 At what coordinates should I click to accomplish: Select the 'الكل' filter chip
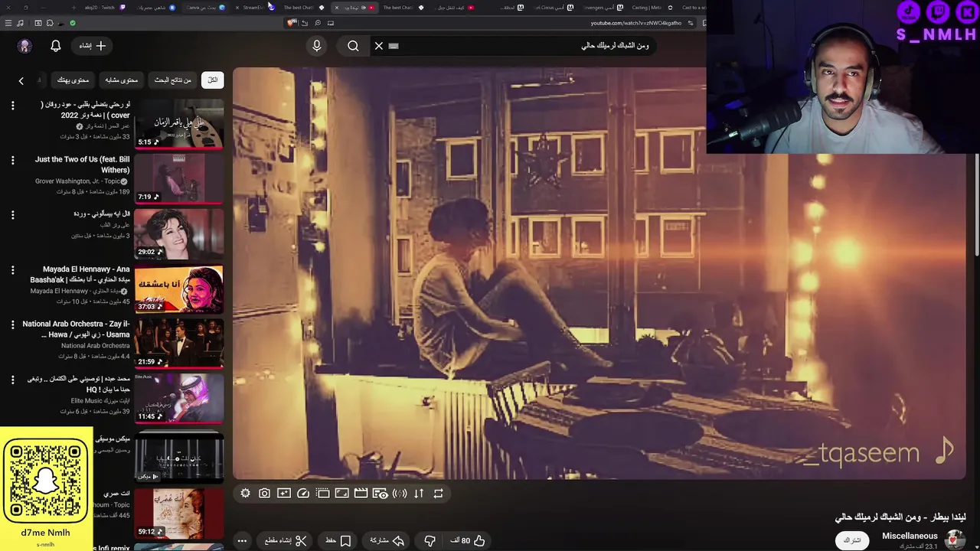pyautogui.click(x=213, y=80)
